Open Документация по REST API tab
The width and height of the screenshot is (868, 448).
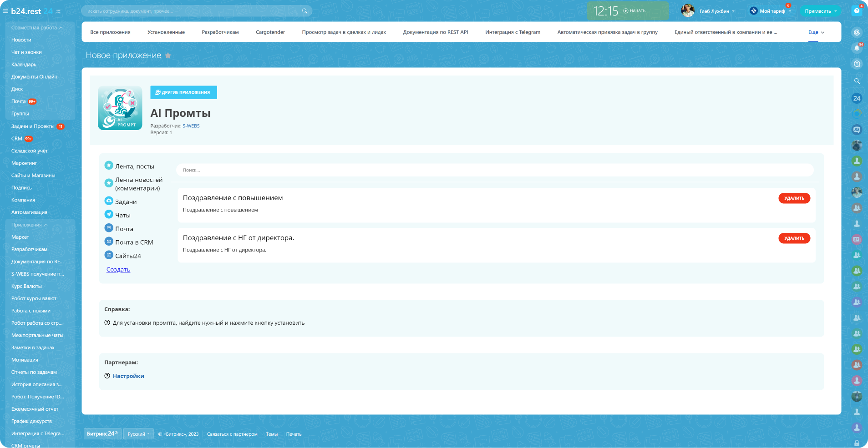(436, 32)
